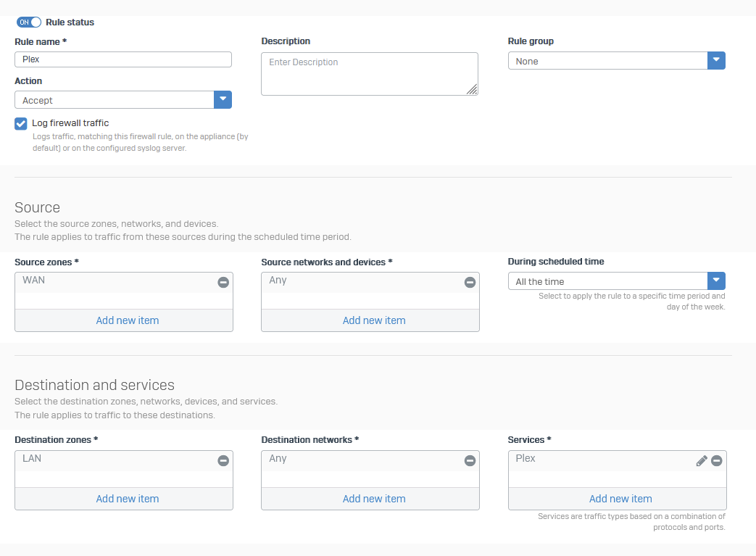Uncheck Log firewall traffic checkbox

click(21, 124)
